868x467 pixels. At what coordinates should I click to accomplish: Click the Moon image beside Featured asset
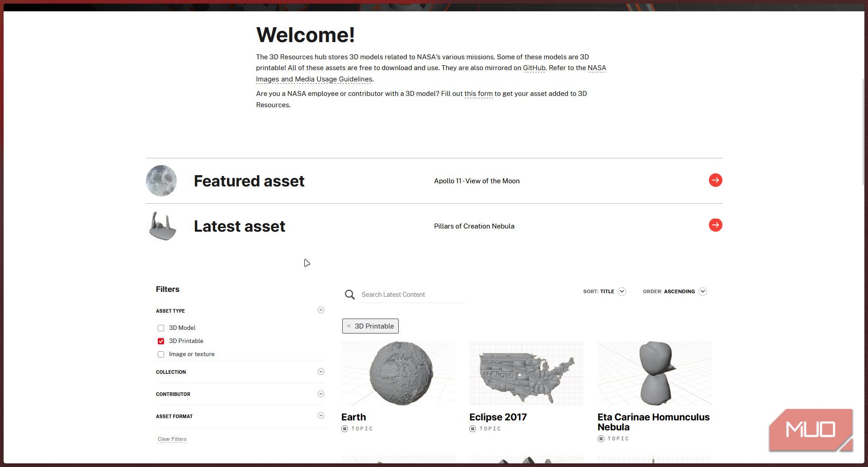161,181
